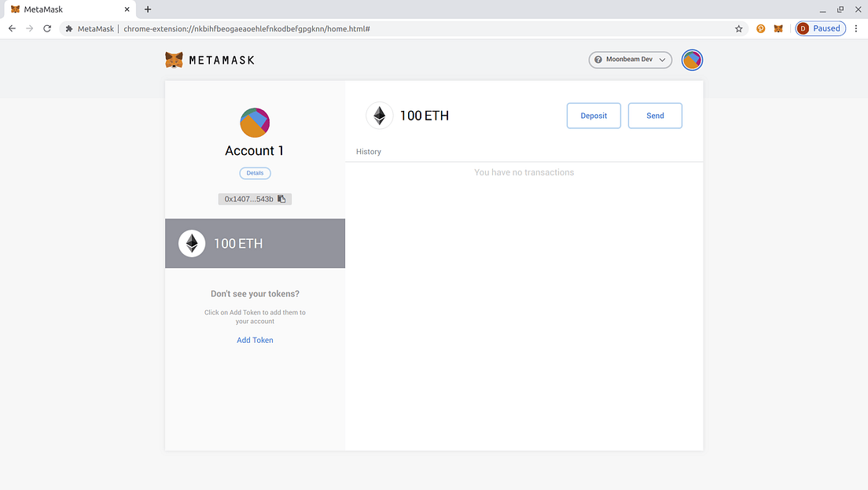
Task: Open account Details
Action: pyautogui.click(x=255, y=173)
